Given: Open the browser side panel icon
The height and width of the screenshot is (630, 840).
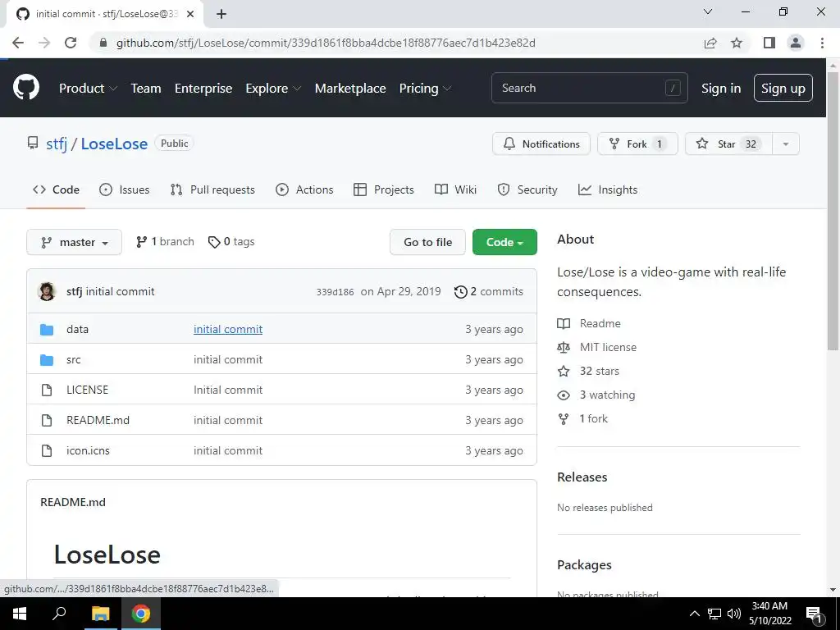Looking at the screenshot, I should (769, 43).
